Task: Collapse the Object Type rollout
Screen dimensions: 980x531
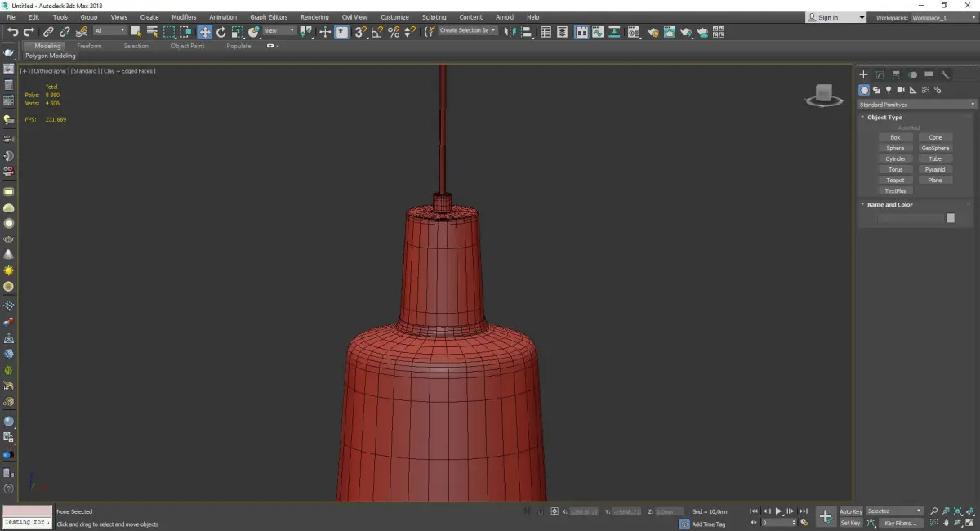Action: [884, 118]
